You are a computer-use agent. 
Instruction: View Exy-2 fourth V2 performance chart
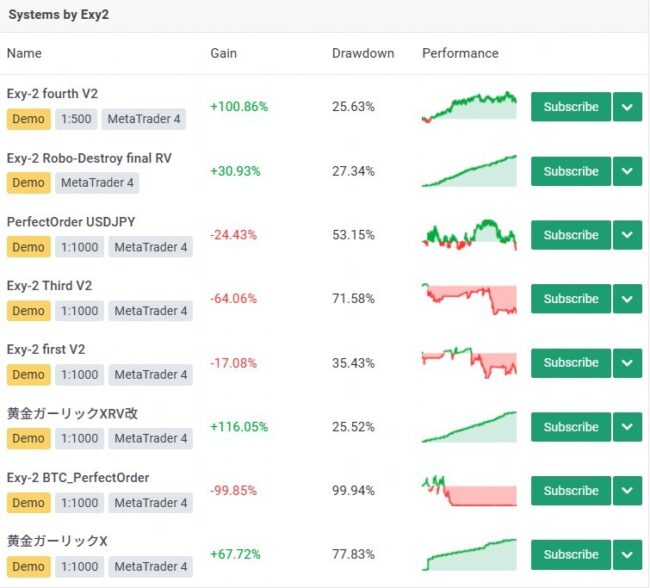[469, 107]
